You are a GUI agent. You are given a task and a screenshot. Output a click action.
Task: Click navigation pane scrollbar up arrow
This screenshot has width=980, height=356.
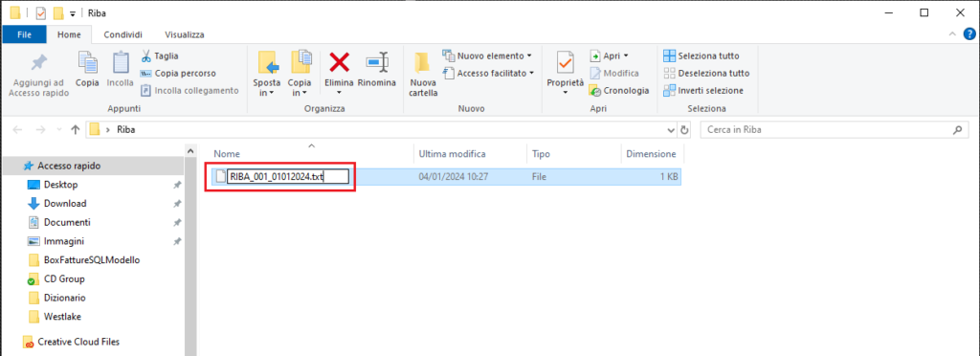pos(190,151)
